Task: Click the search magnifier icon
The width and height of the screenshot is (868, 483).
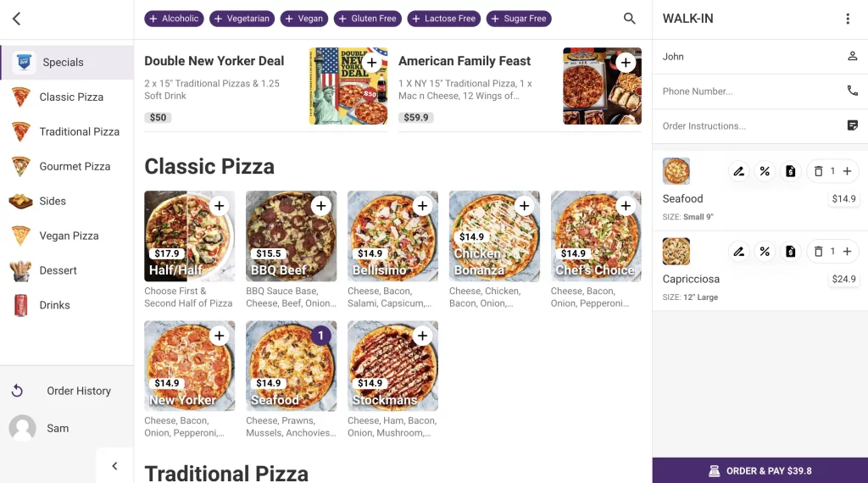Action: [629, 19]
